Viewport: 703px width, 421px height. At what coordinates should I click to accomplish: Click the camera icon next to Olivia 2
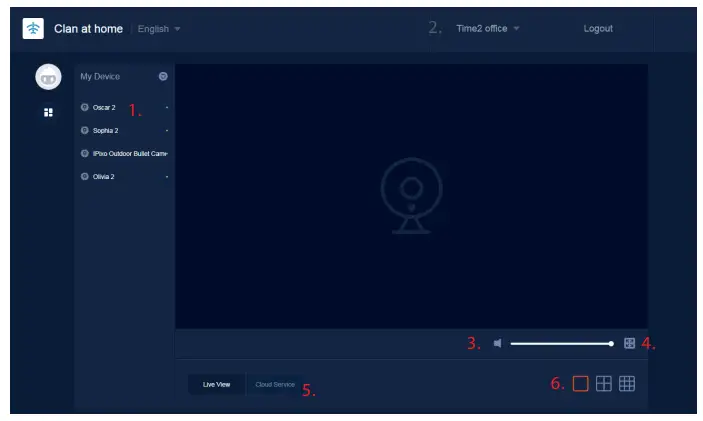[84, 176]
